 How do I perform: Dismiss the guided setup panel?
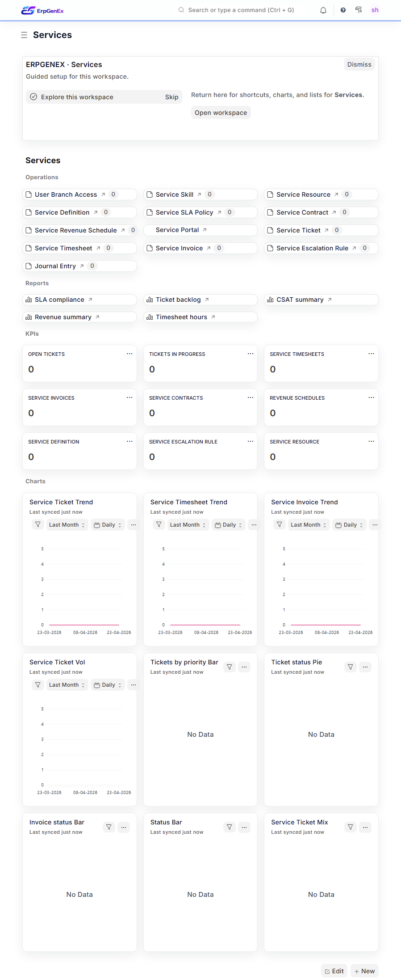(359, 64)
